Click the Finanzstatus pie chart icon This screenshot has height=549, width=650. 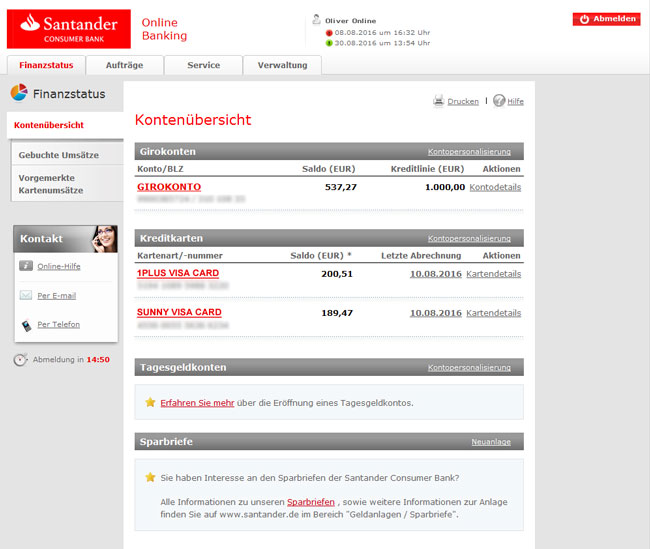coord(19,92)
